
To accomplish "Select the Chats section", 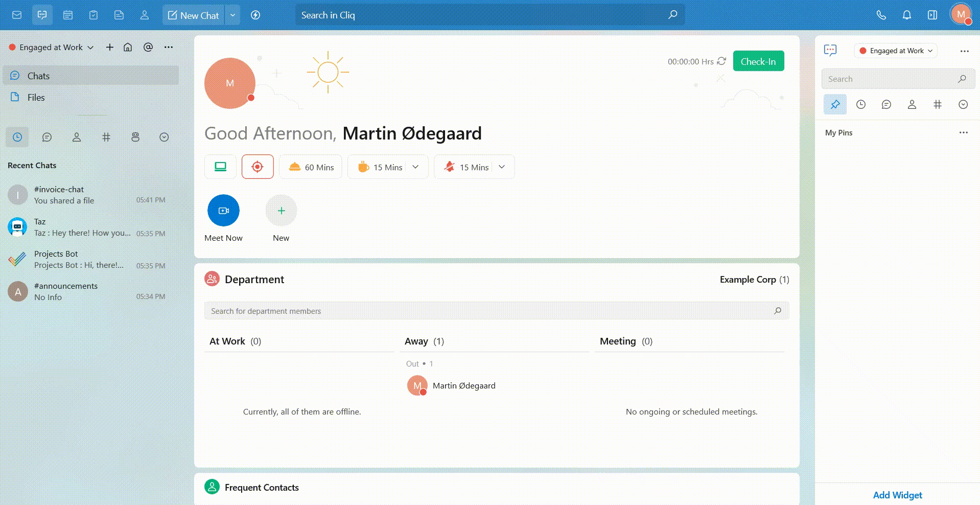I will pos(38,76).
